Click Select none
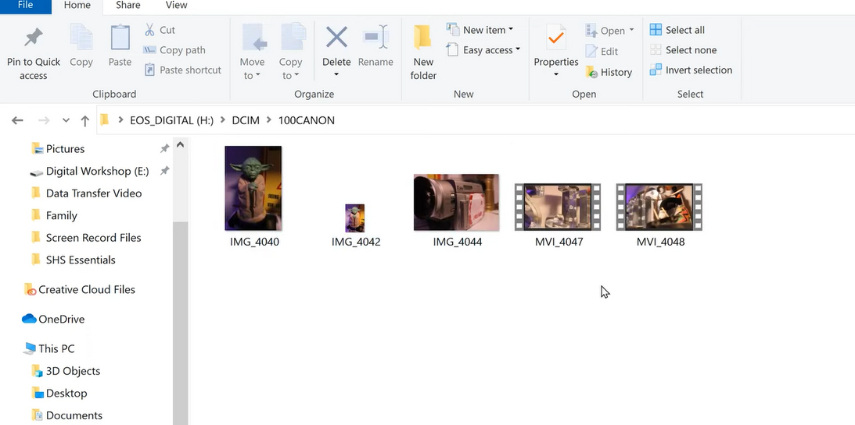Image resolution: width=855 pixels, height=425 pixels. point(683,50)
